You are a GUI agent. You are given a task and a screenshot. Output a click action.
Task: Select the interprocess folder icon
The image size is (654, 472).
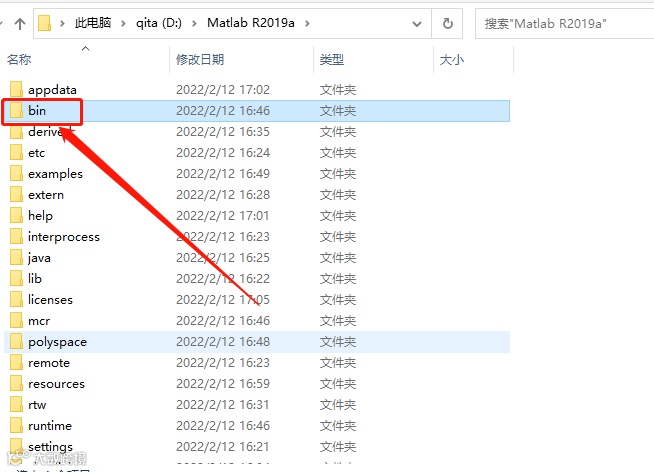[x=16, y=236]
